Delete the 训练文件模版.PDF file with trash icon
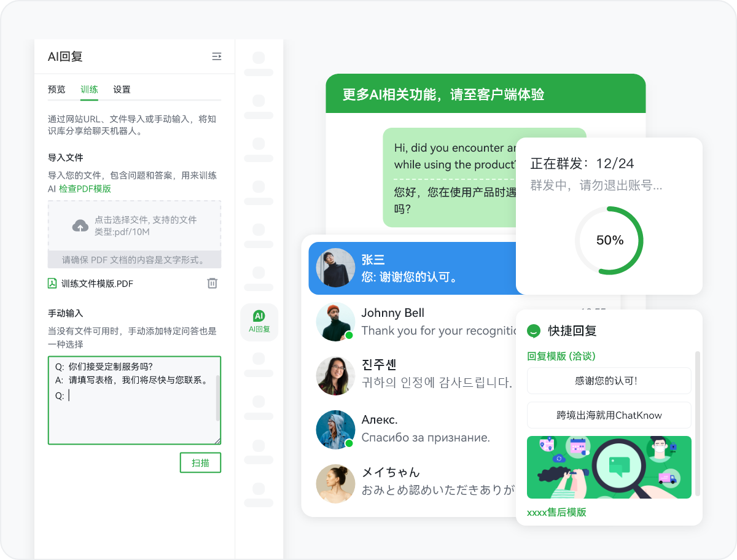Screen dimensions: 737x560 [x=212, y=283]
